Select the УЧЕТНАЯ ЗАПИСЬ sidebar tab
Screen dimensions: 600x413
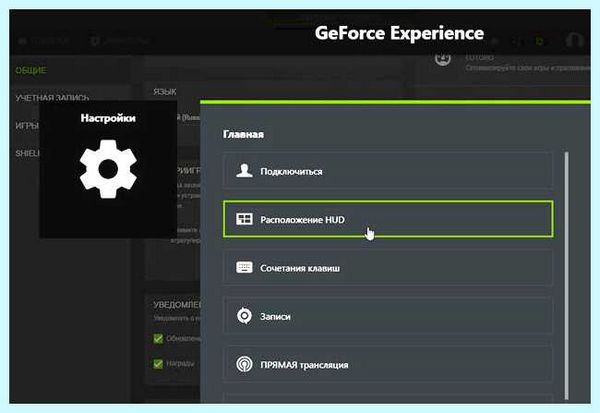coord(52,98)
